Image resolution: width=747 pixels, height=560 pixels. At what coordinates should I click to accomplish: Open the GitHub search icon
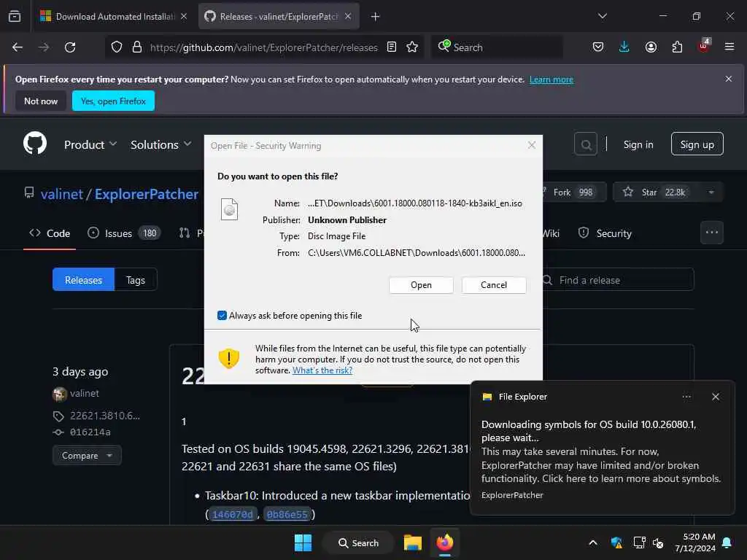[586, 144]
